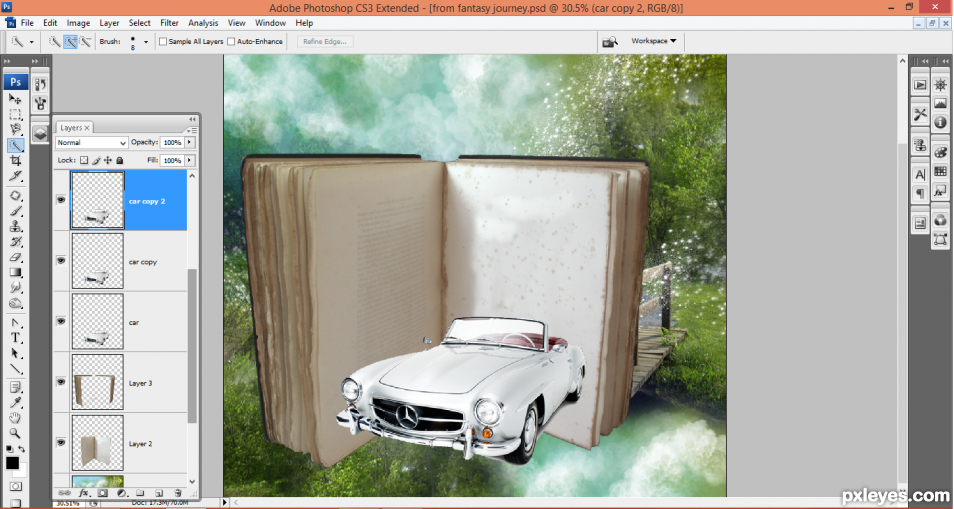The height and width of the screenshot is (509, 954).
Task: Hide Layer 2 with eye icon
Action: click(x=61, y=443)
